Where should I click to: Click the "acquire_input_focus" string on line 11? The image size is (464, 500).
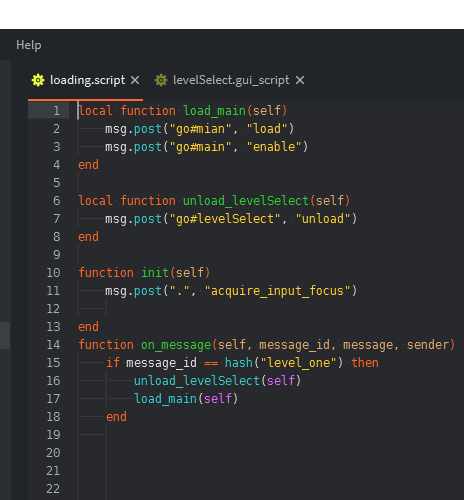pos(277,291)
